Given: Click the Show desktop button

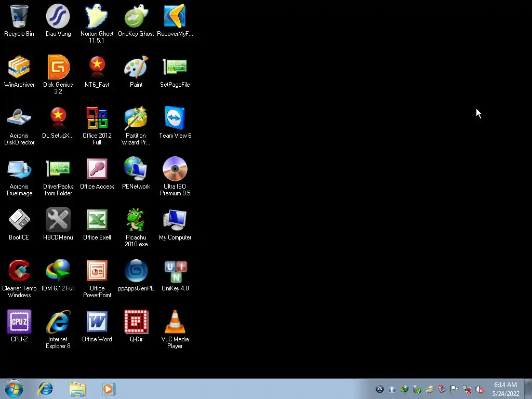Looking at the screenshot, I should pyautogui.click(x=528, y=389).
